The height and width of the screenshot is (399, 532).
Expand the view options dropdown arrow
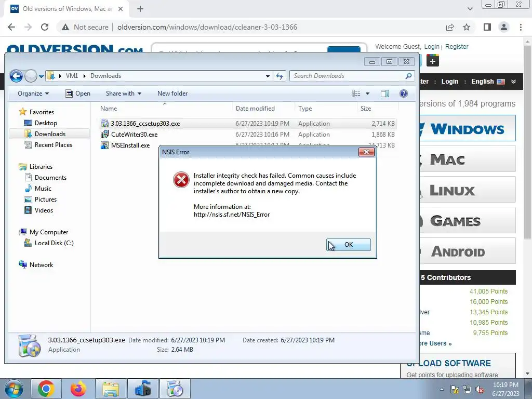click(x=367, y=94)
